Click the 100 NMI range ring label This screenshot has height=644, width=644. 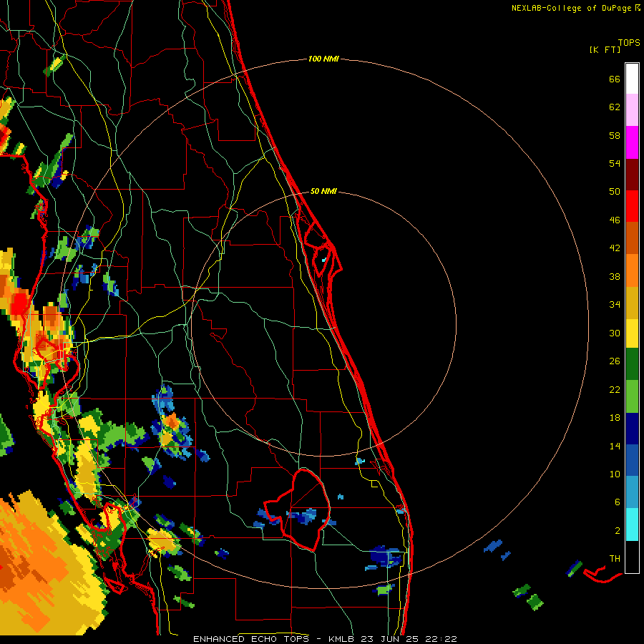pos(323,59)
